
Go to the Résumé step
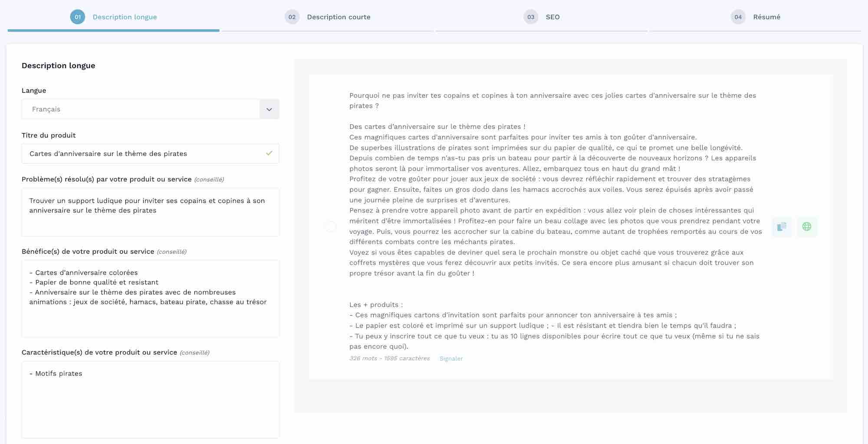pyautogui.click(x=766, y=17)
